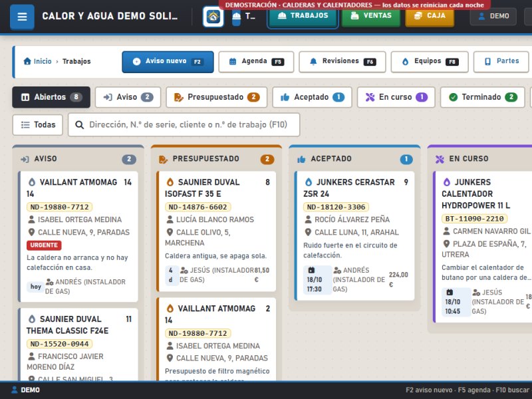Click the URGENTE badge

pyautogui.click(x=44, y=245)
